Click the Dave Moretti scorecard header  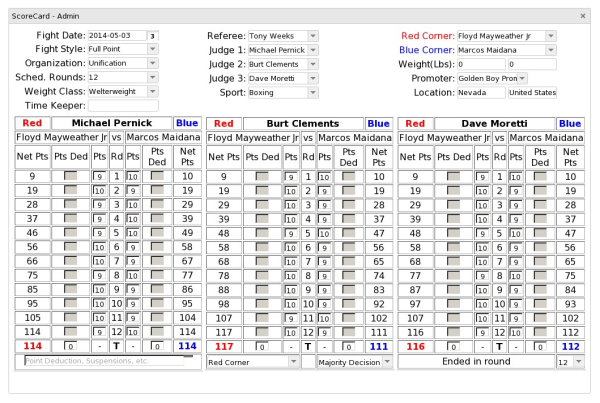[x=494, y=124]
